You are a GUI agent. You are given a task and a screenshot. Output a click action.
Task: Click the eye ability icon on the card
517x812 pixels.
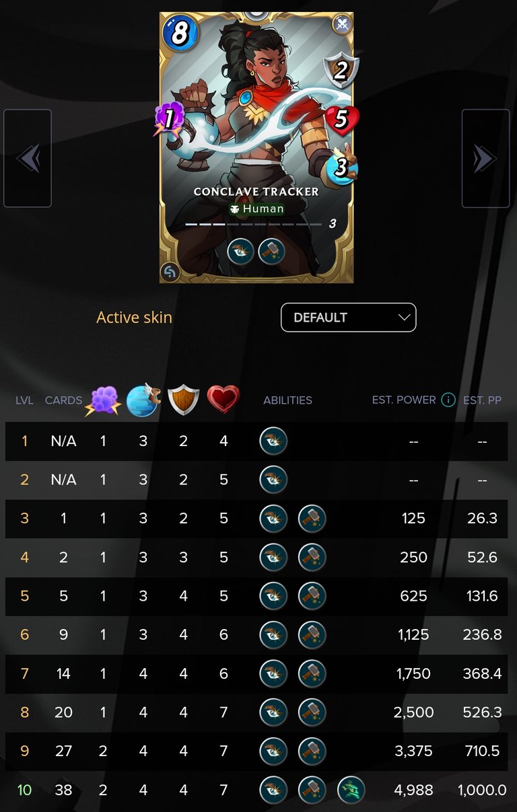(241, 251)
